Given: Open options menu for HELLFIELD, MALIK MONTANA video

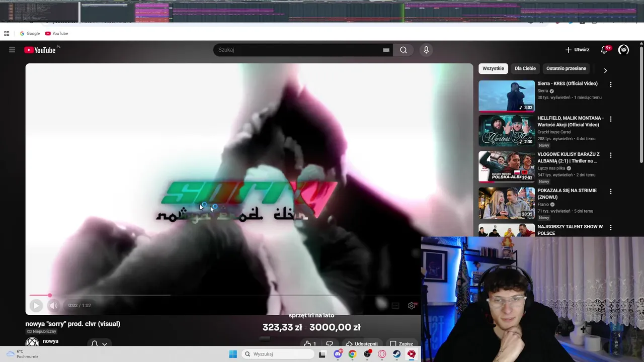Looking at the screenshot, I should pos(611,119).
